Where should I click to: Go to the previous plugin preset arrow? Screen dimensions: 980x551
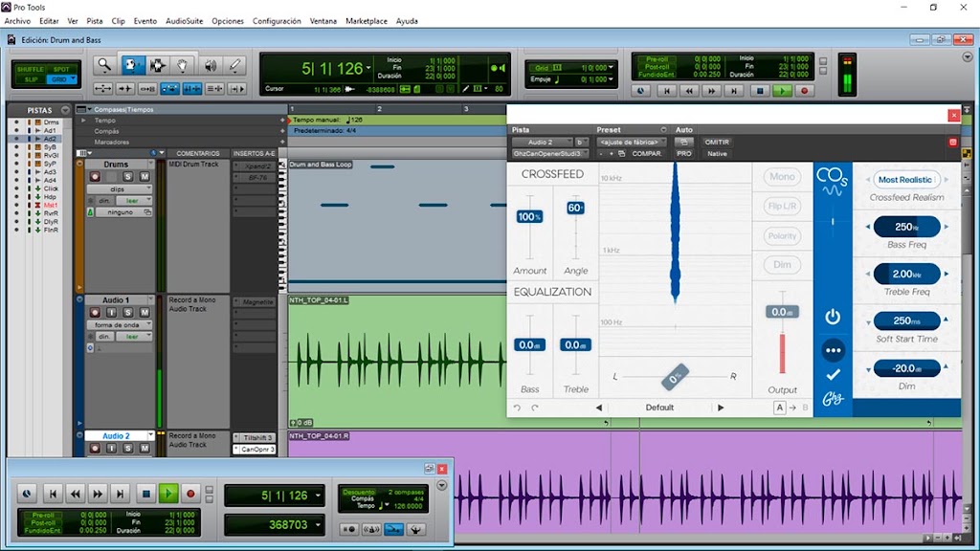point(599,408)
